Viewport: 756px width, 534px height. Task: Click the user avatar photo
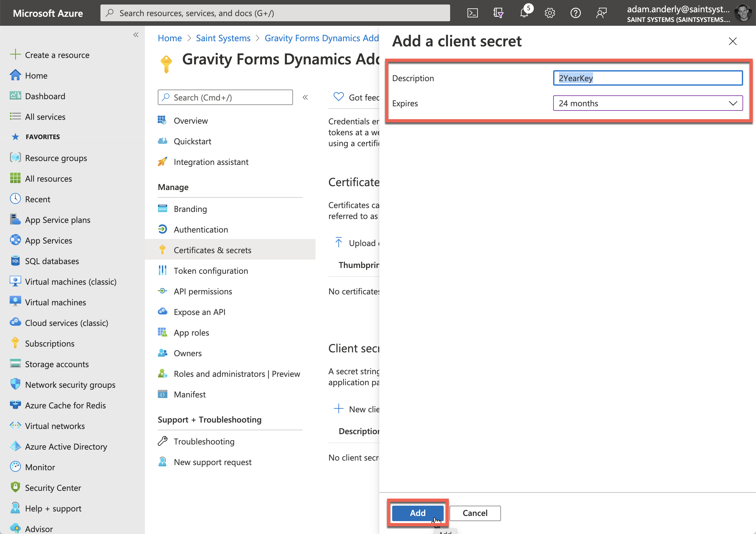click(743, 13)
